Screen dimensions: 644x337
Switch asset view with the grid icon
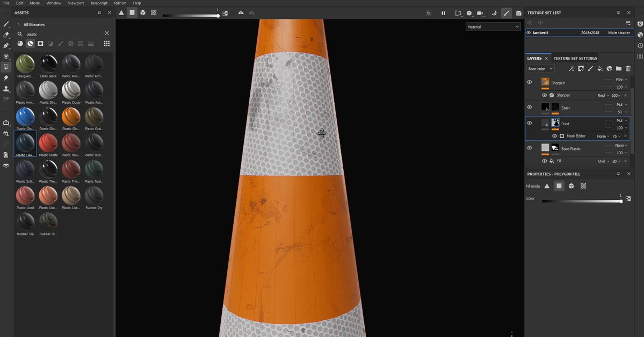coord(107,44)
